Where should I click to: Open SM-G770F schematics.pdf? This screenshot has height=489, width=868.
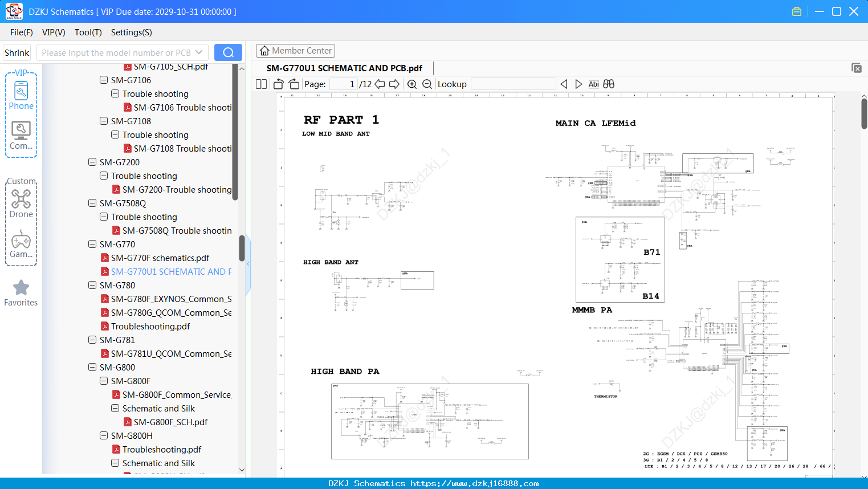click(x=155, y=258)
